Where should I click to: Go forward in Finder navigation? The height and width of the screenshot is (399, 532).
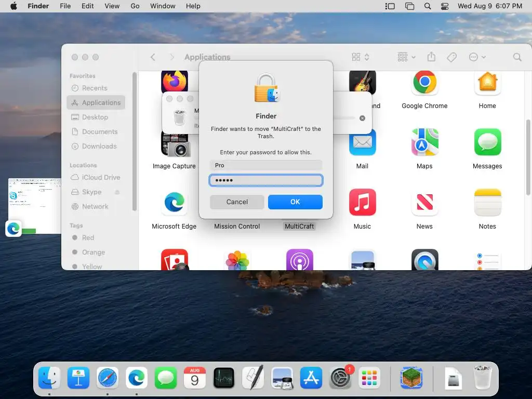pos(171,57)
